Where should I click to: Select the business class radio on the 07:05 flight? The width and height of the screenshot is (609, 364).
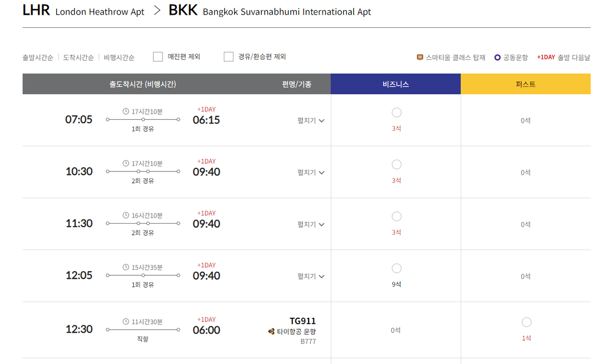(396, 113)
